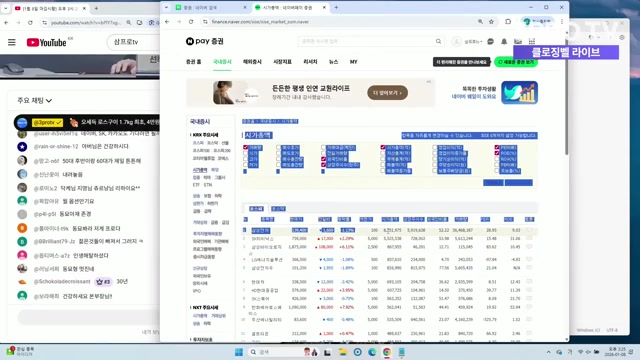This screenshot has height=360, width=640.
Task: Open YouTube hamburger guide menu
Action: 11,42
